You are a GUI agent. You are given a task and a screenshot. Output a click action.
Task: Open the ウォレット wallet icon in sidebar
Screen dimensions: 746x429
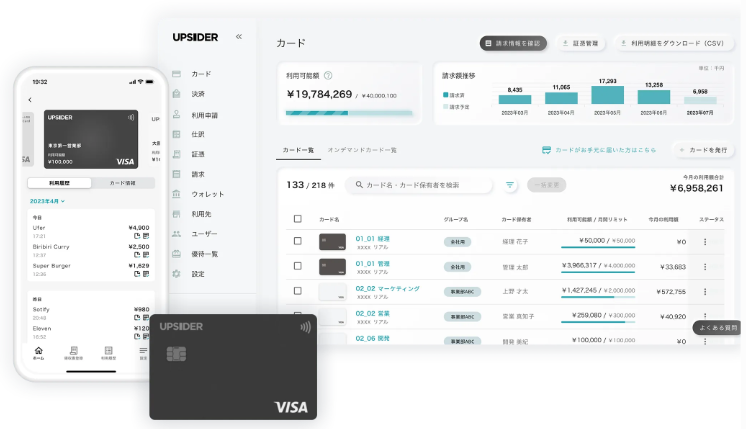point(177,192)
